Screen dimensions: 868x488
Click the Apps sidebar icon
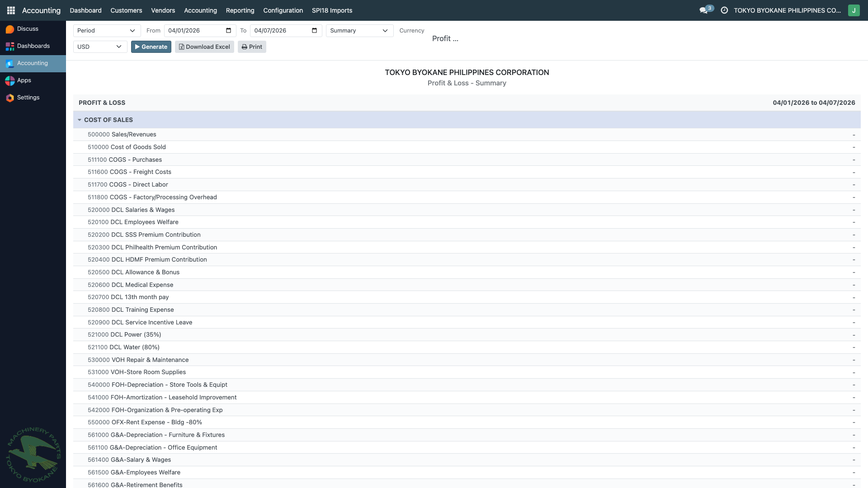[x=10, y=80]
